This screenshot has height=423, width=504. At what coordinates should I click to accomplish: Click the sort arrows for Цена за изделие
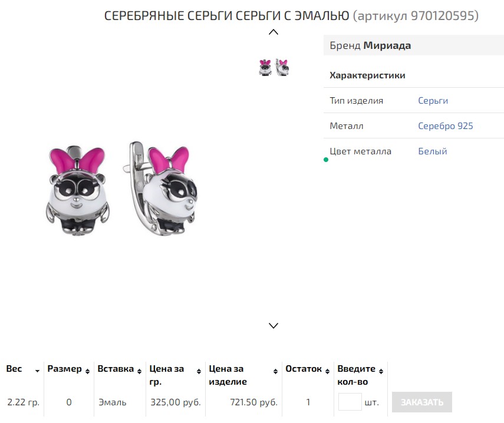coord(275,372)
